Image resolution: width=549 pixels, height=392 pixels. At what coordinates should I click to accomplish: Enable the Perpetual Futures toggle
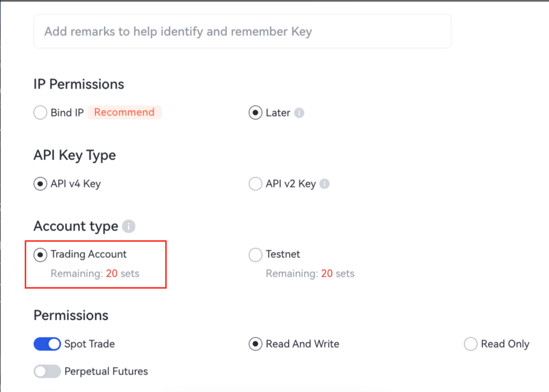(47, 371)
